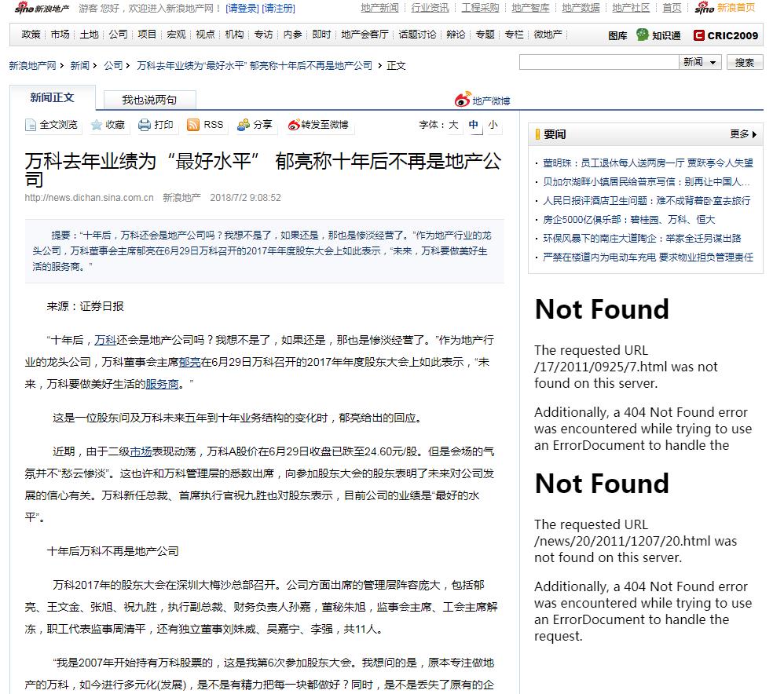
Task: Click the 搜索 search button
Action: 745,62
